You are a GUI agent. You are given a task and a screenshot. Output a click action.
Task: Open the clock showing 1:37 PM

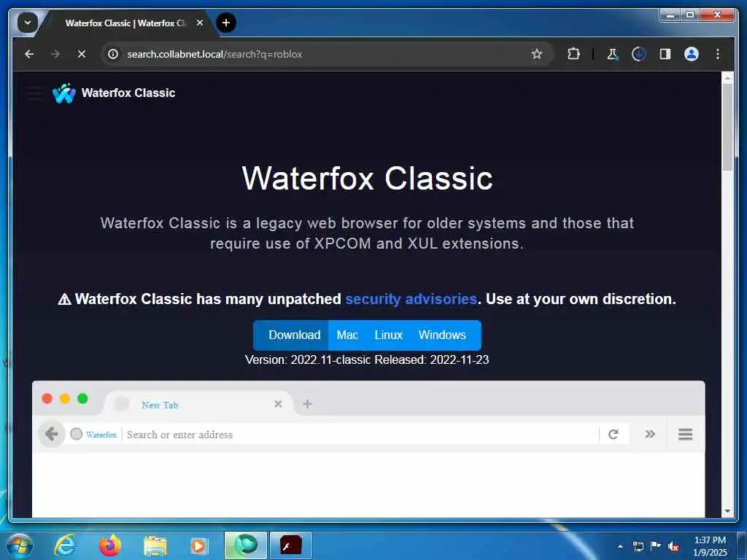(x=710, y=546)
